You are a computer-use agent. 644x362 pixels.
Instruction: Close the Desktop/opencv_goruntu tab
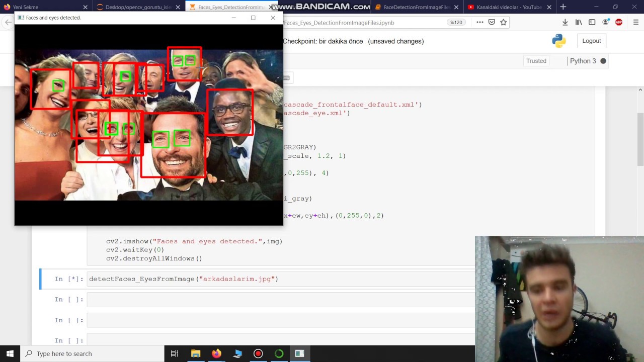178,7
